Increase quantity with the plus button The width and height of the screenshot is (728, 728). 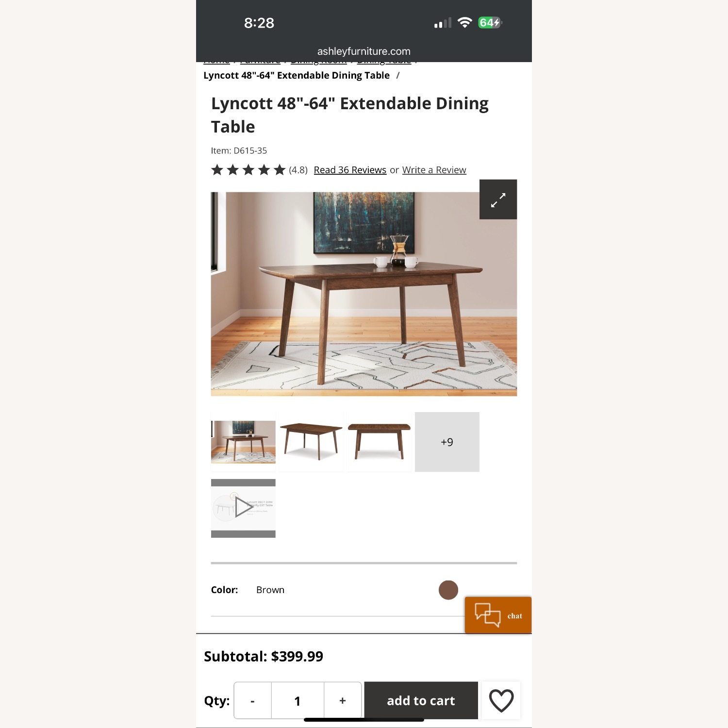pos(343,700)
